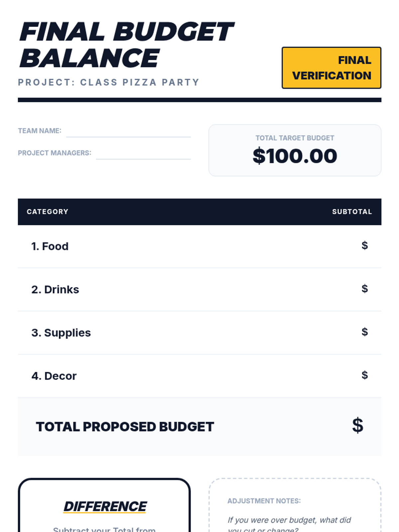Click the large dollar sign for total budget

click(357, 425)
